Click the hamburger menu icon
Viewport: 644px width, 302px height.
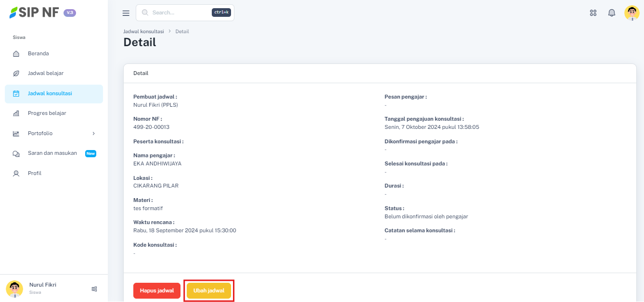(126, 13)
